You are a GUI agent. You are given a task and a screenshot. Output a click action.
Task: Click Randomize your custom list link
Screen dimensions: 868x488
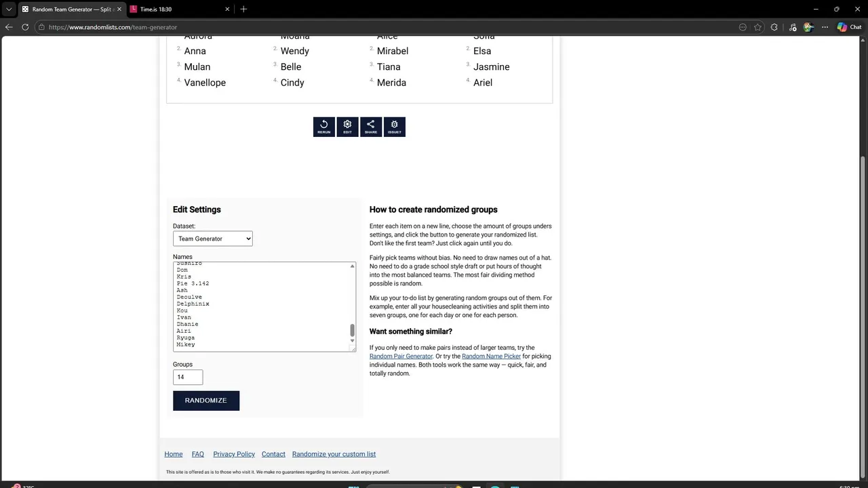334,454
